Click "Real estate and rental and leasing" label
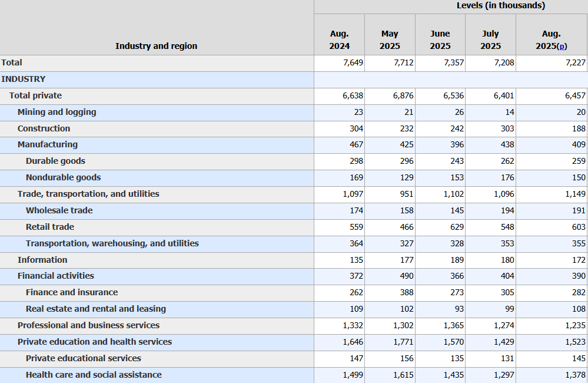588x383 pixels. coord(96,309)
